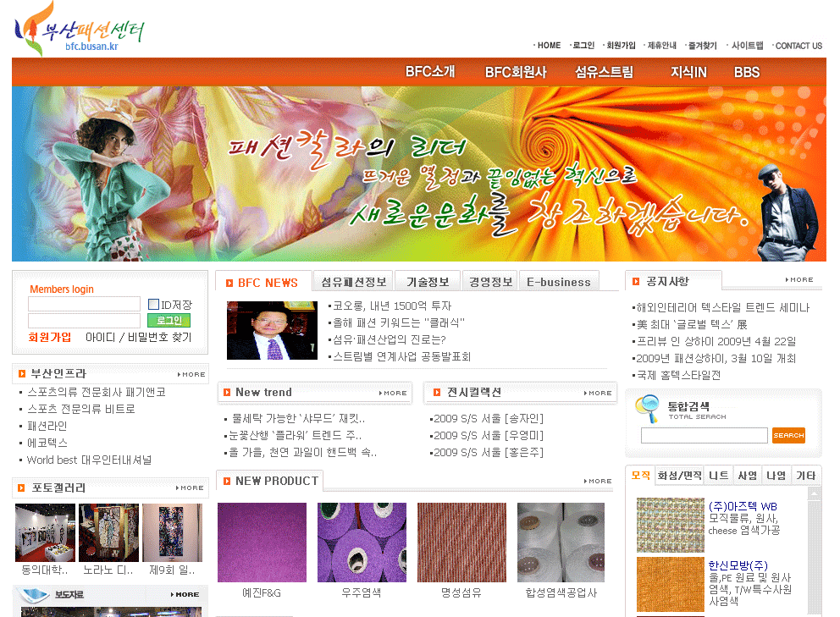The image size is (840, 617).
Task: Switch to the 섬유패션정보 tab
Action: pyautogui.click(x=354, y=282)
